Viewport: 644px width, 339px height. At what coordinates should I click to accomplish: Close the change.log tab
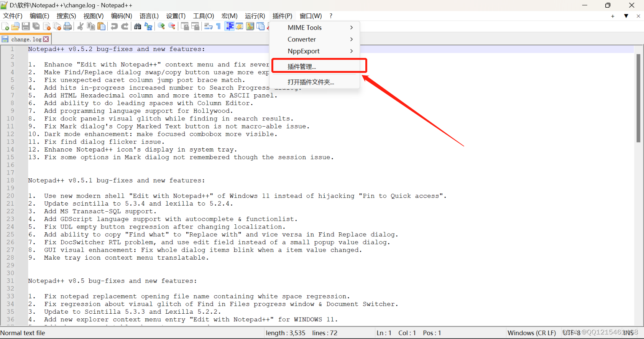tap(46, 39)
